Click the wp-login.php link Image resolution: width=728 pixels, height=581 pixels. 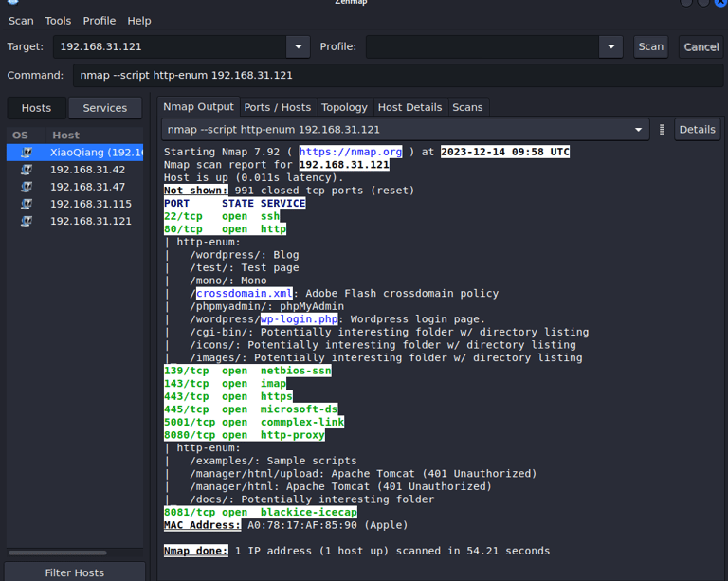click(299, 319)
